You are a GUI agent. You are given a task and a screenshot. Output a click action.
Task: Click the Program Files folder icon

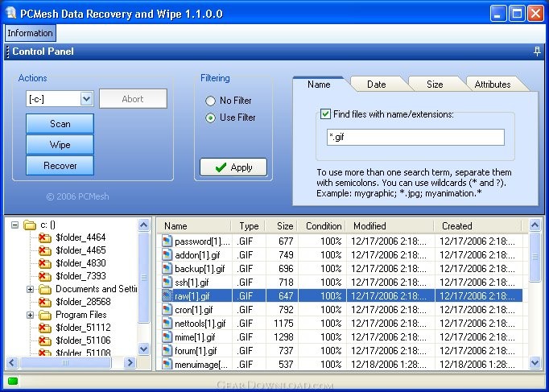(x=44, y=315)
